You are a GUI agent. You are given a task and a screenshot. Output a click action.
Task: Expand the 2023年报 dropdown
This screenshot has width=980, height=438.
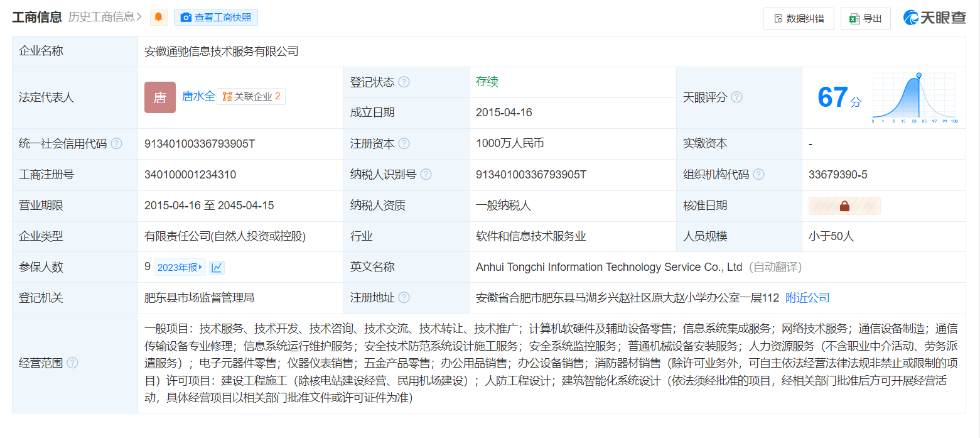tap(180, 267)
